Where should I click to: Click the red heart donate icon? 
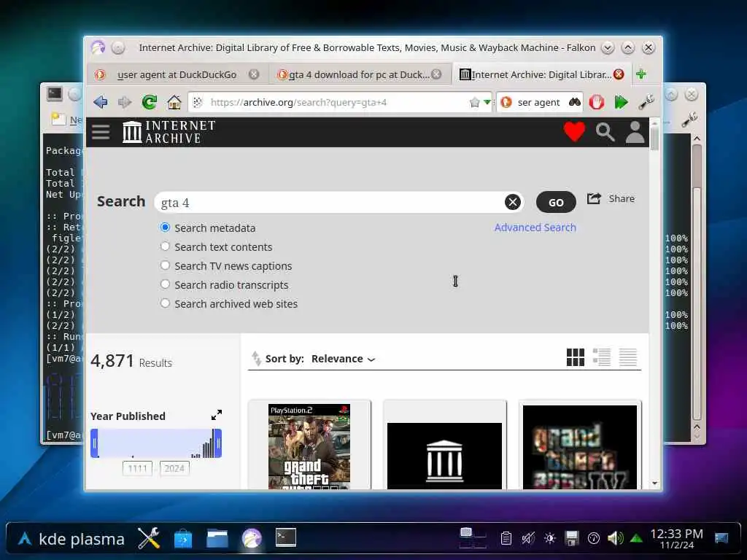[x=574, y=132]
